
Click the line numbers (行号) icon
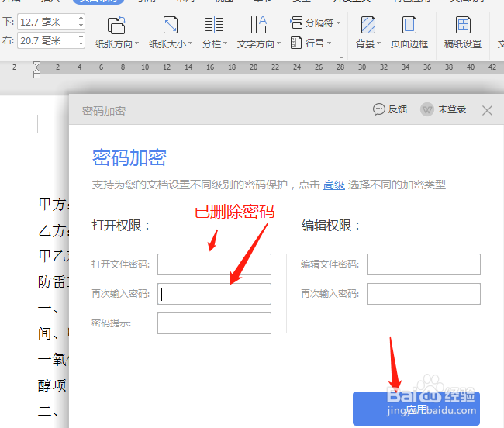(x=296, y=43)
